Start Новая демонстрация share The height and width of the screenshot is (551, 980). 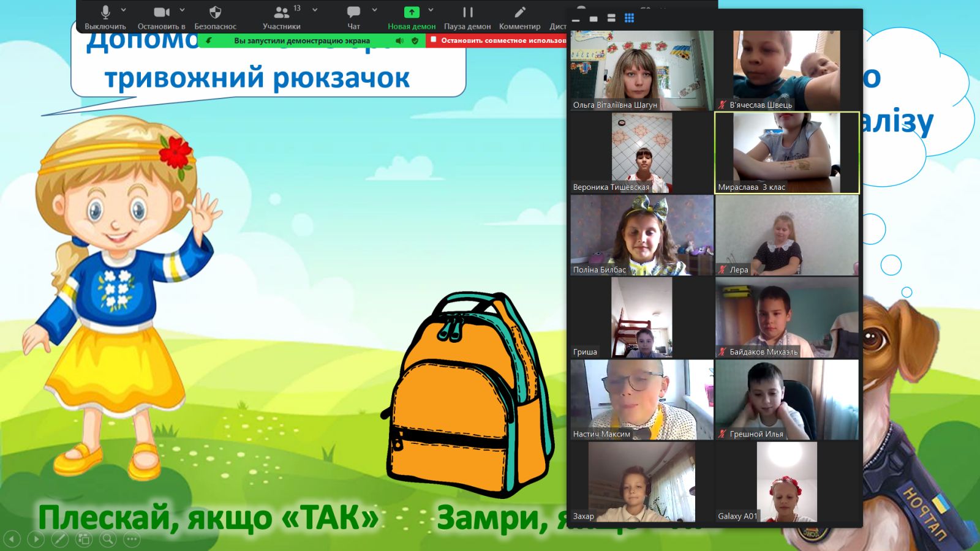coord(412,17)
